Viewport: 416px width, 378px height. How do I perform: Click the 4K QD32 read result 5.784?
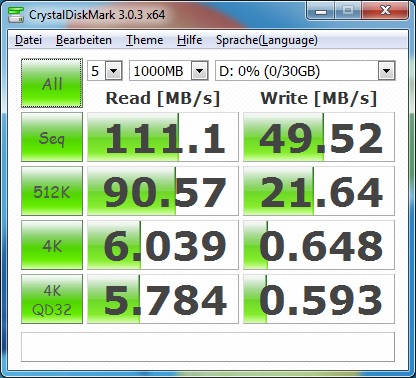coord(163,299)
